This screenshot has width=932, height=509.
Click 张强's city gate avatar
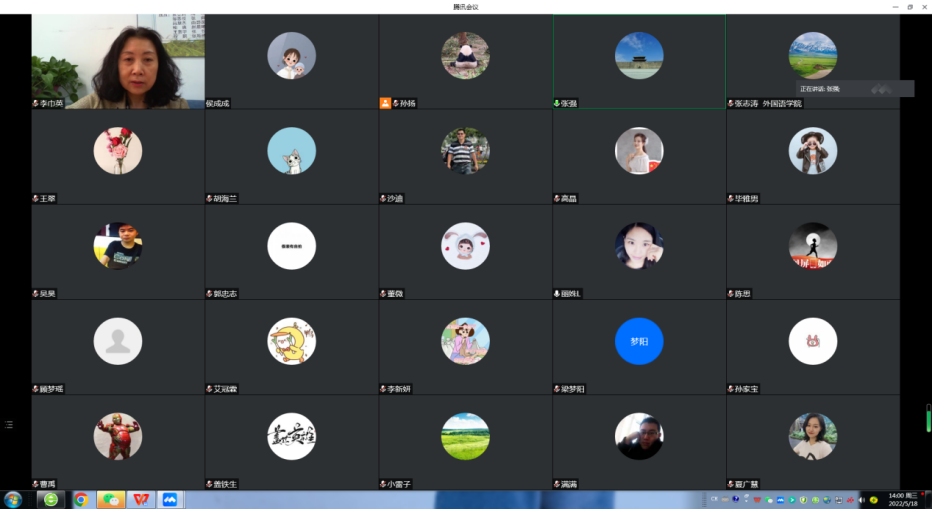639,56
